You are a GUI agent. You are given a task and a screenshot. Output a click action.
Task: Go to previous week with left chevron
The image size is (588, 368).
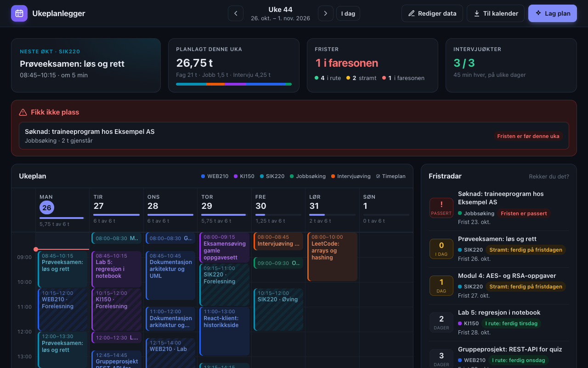(x=236, y=13)
